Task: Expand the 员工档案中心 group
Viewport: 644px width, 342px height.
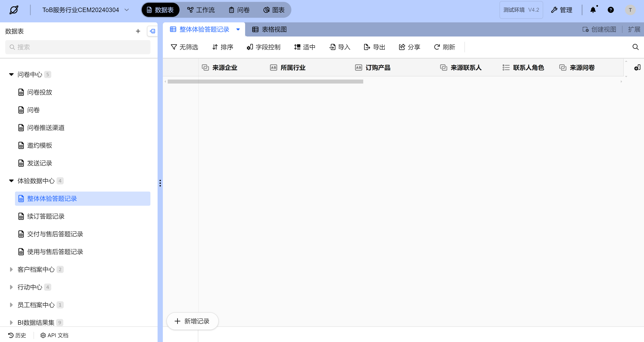Action: [11, 305]
